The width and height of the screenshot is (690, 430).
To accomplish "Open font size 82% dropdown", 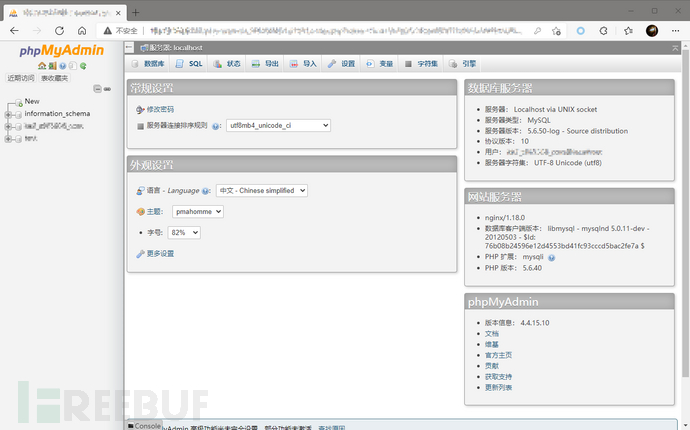I will click(x=184, y=232).
